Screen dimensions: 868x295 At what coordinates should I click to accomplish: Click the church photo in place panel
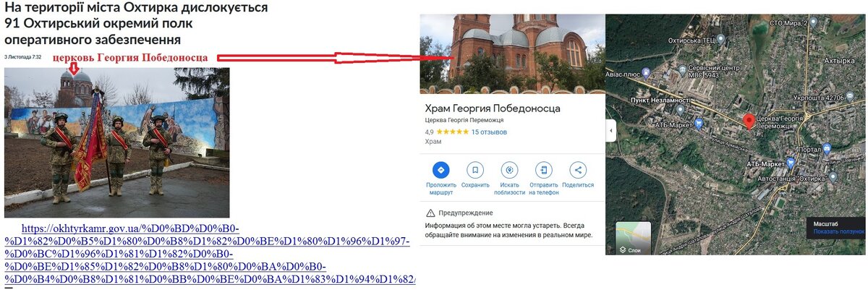pyautogui.click(x=512, y=54)
